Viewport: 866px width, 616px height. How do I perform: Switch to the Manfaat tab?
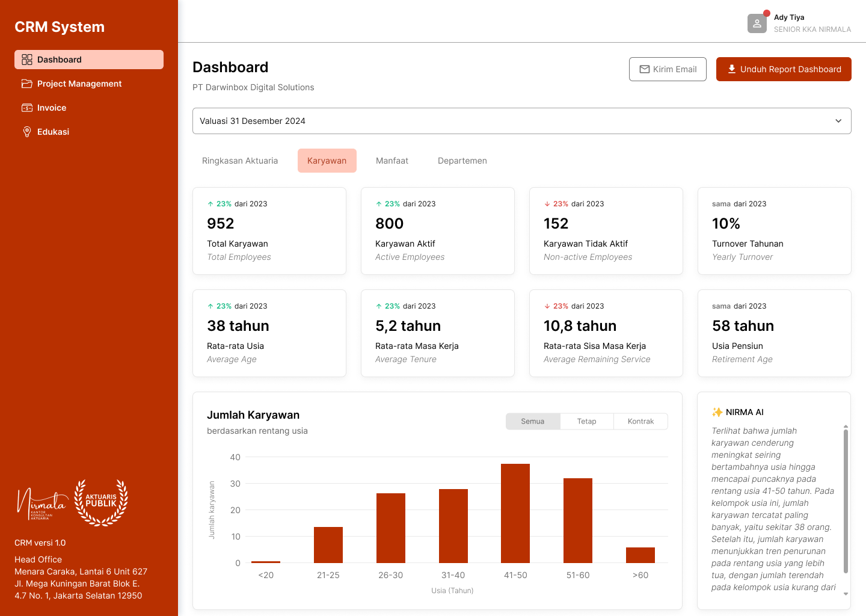point(392,161)
